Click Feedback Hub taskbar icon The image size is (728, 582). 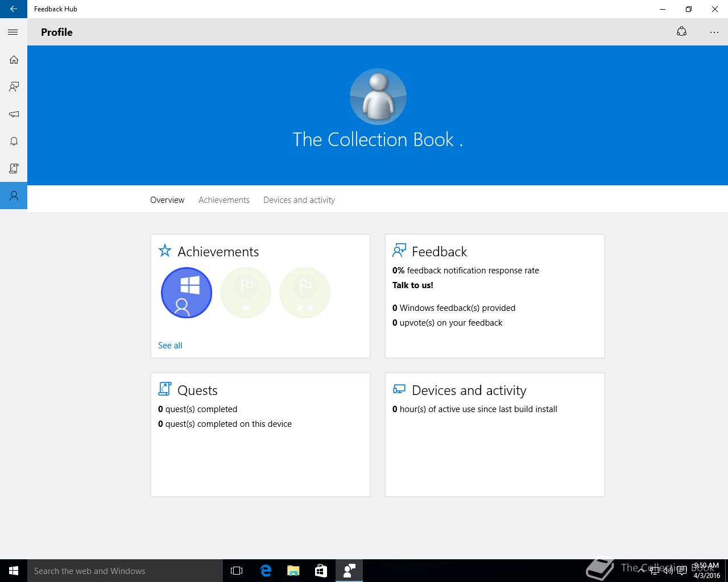coord(349,571)
